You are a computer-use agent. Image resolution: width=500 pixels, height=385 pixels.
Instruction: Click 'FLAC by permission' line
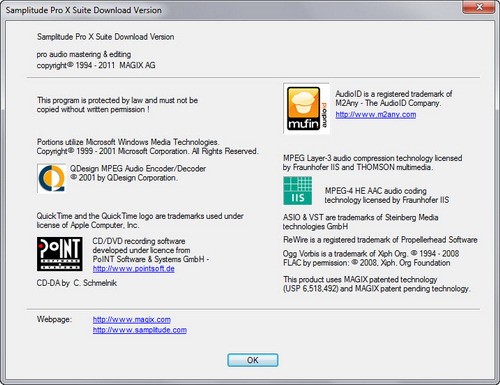pos(367,263)
